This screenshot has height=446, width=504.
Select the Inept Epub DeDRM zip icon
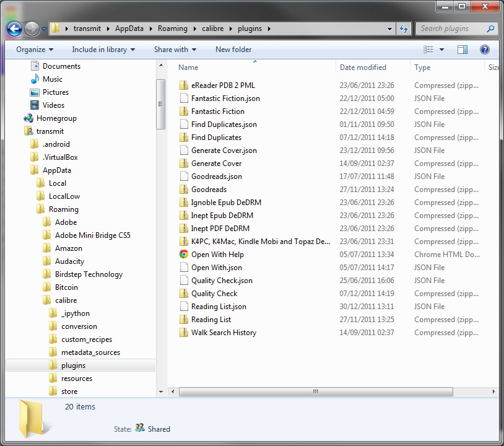(183, 216)
